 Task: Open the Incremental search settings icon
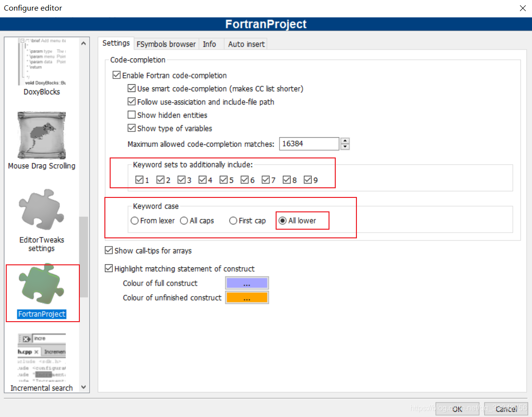(x=42, y=358)
